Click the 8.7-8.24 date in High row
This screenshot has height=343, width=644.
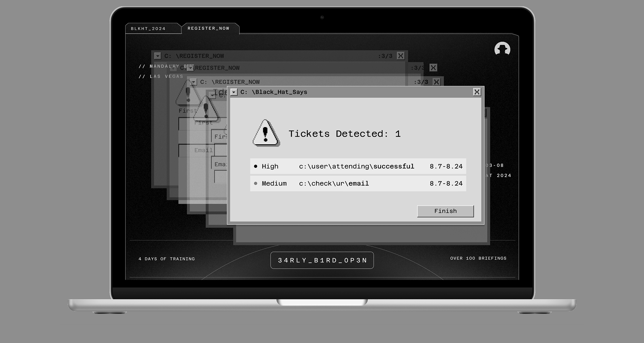[446, 166]
